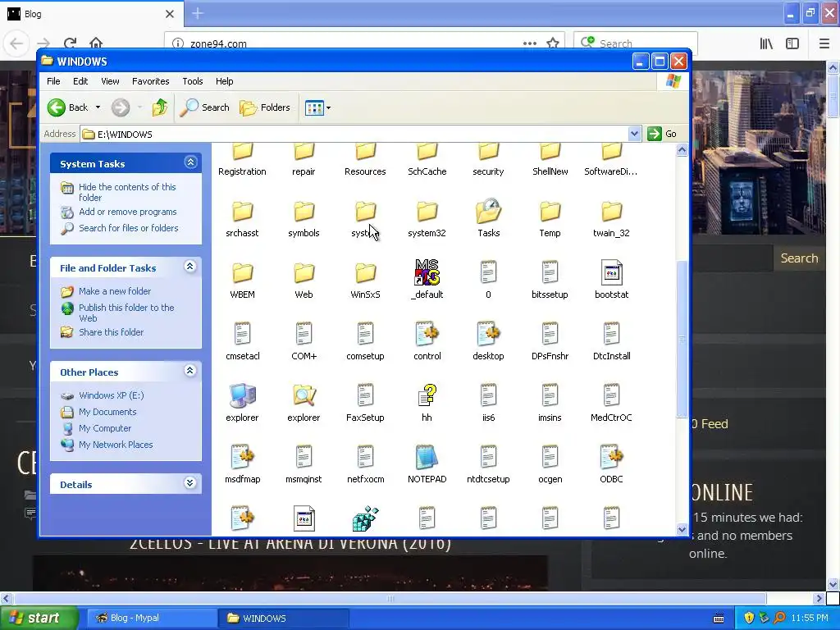Open the Favorites menu
This screenshot has width=840, height=630.
pos(151,81)
